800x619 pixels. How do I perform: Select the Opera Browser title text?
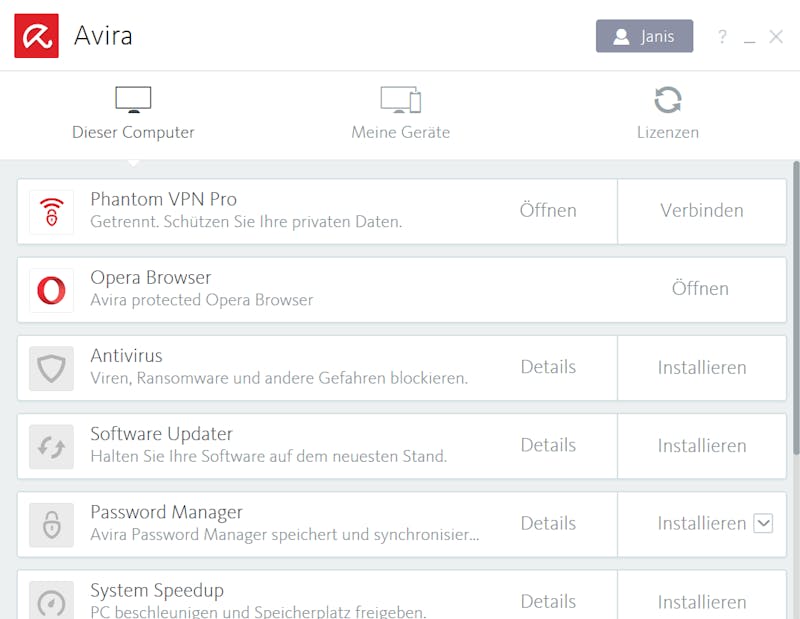151,278
